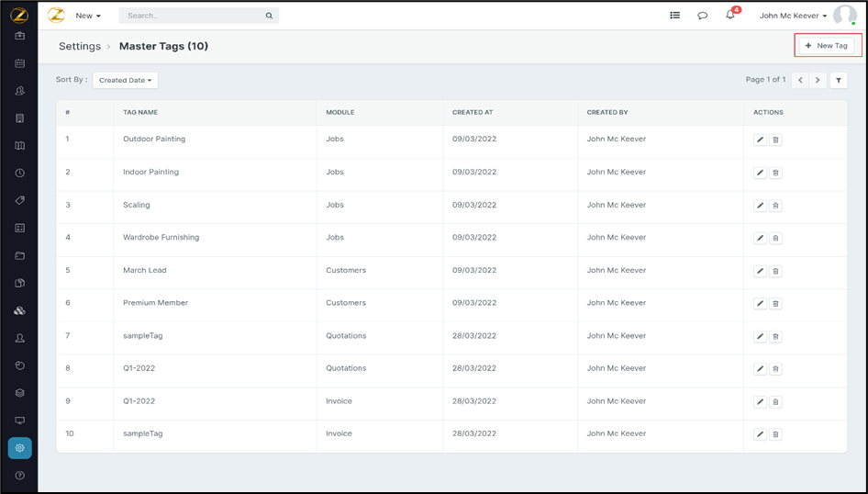Go to next page arrow

[818, 81]
